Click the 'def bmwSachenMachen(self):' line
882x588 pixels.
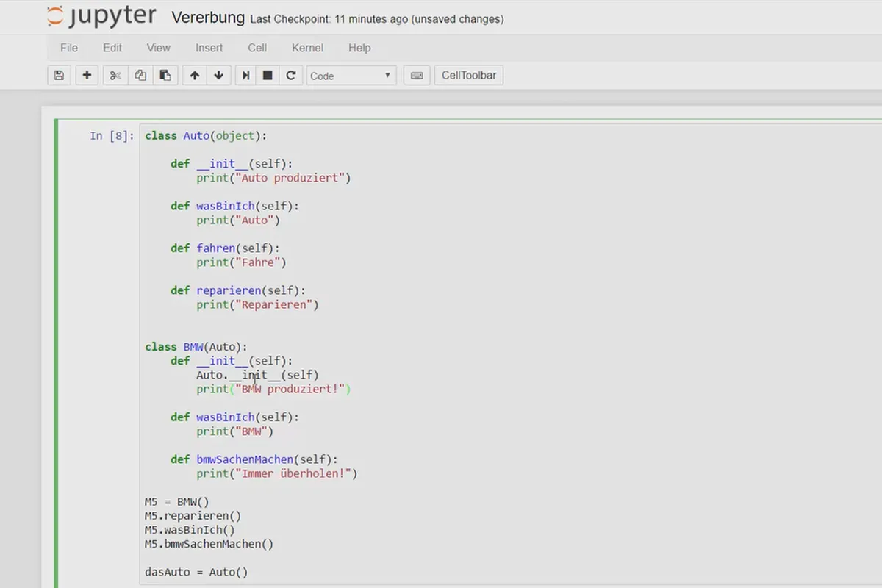(254, 459)
